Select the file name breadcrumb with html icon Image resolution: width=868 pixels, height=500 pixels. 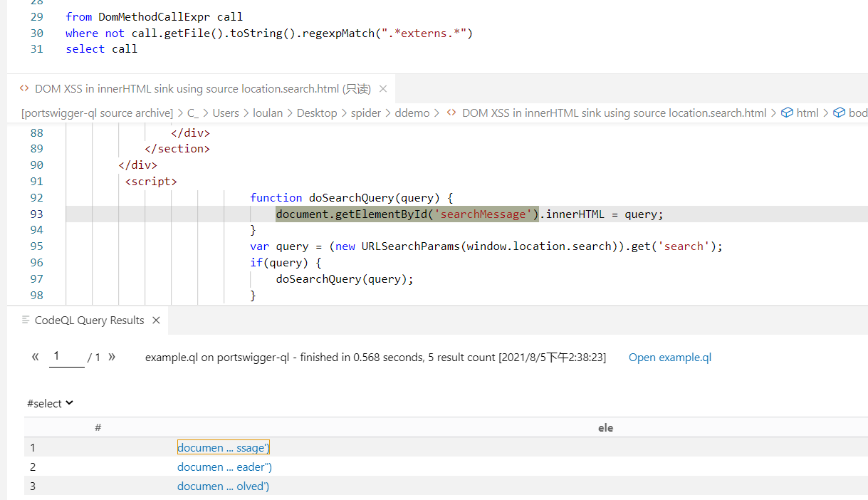click(x=606, y=113)
